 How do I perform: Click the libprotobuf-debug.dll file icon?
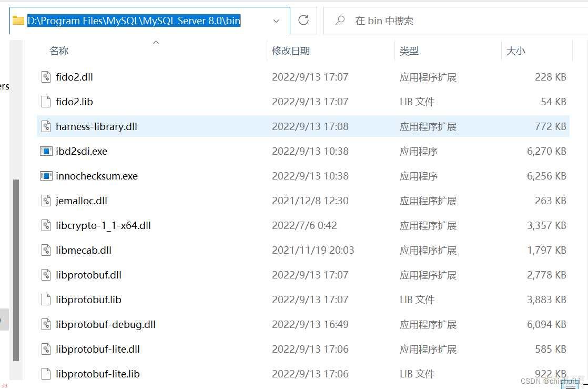pyautogui.click(x=46, y=325)
